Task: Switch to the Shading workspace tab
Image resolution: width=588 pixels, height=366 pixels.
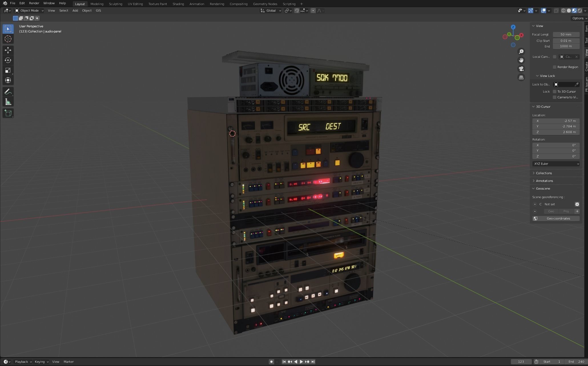Action: (178, 4)
